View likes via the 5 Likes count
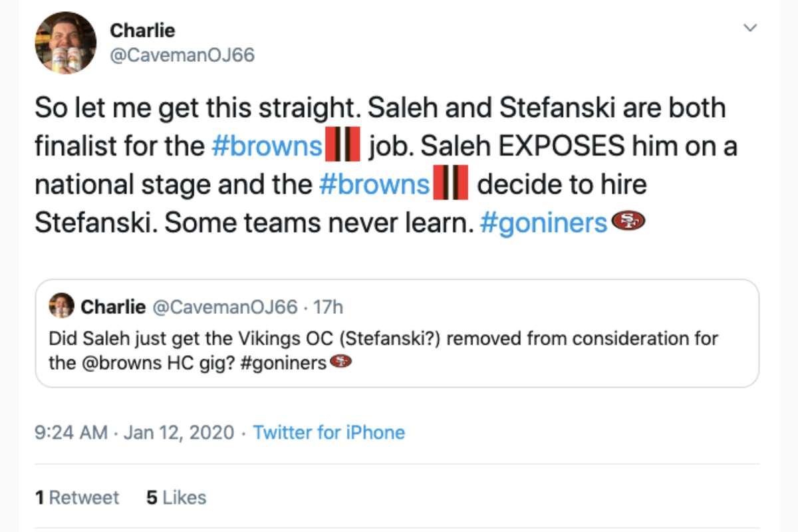This screenshot has width=798, height=532. 174,497
